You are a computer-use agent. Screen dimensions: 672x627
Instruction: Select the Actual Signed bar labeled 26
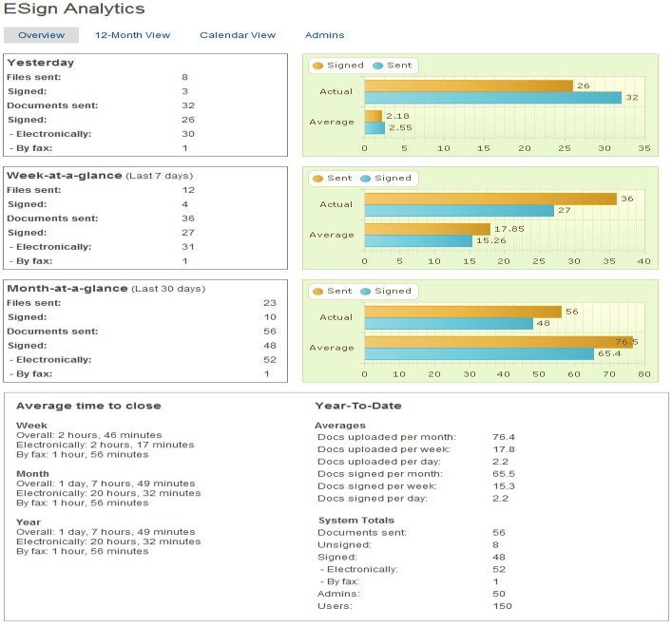469,85
